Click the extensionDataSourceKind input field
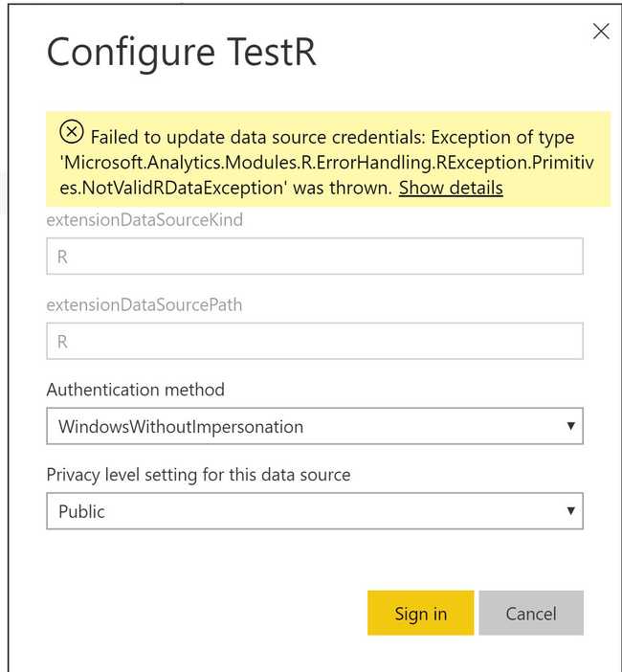This screenshot has width=622, height=672. tap(315, 257)
